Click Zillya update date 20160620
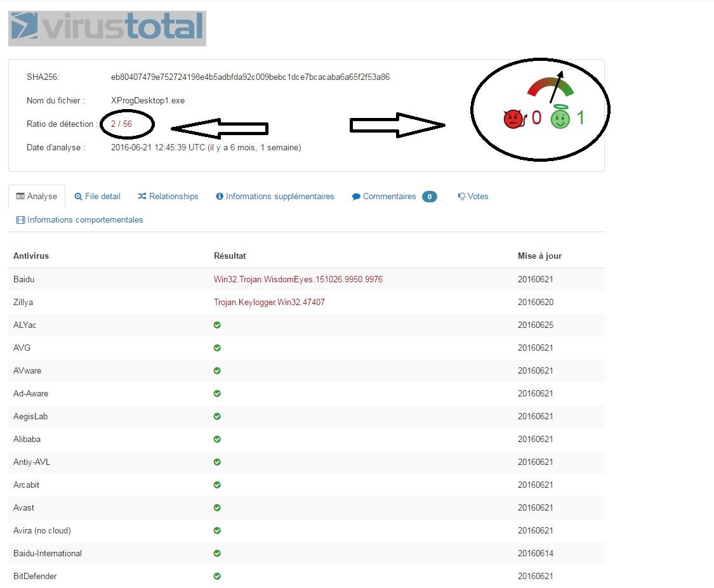This screenshot has height=588, width=714. 536,302
